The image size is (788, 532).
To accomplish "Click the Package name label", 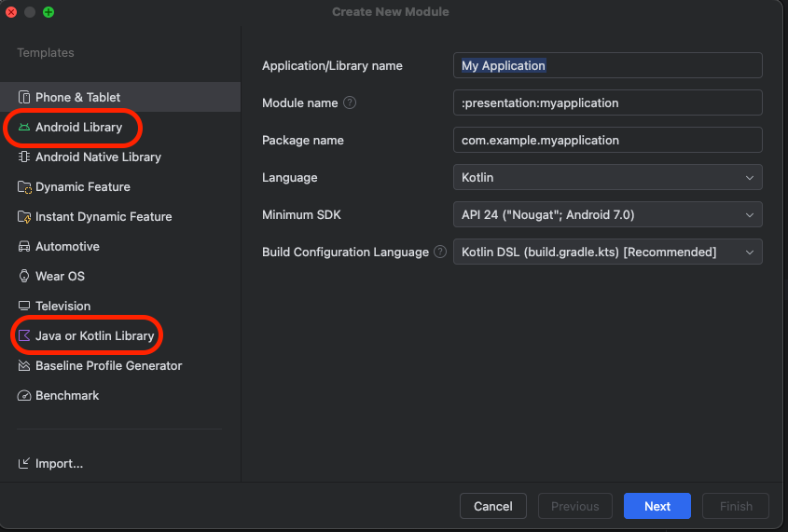I will [x=303, y=140].
